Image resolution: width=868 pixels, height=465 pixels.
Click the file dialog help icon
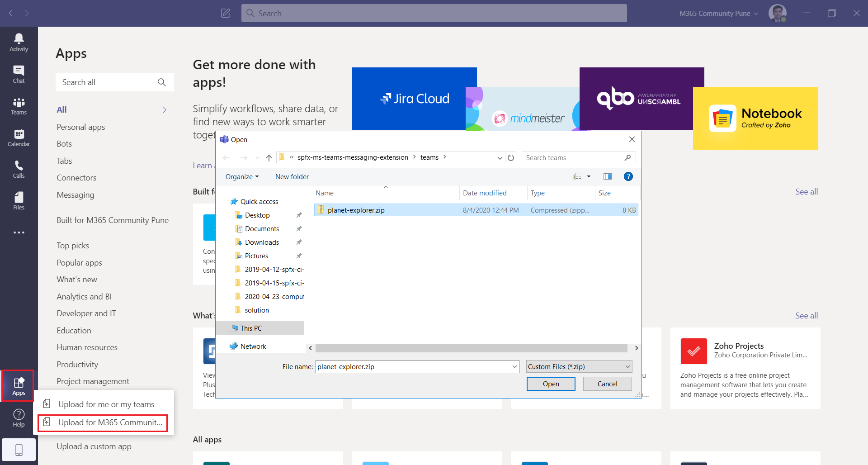coord(628,176)
